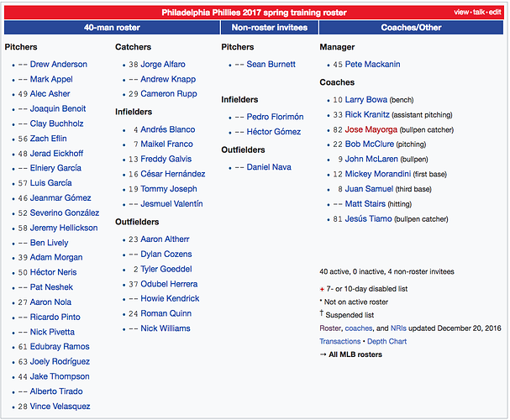510x420 pixels.
Task: Open the Vince Velasquez link
Action: tap(60, 407)
